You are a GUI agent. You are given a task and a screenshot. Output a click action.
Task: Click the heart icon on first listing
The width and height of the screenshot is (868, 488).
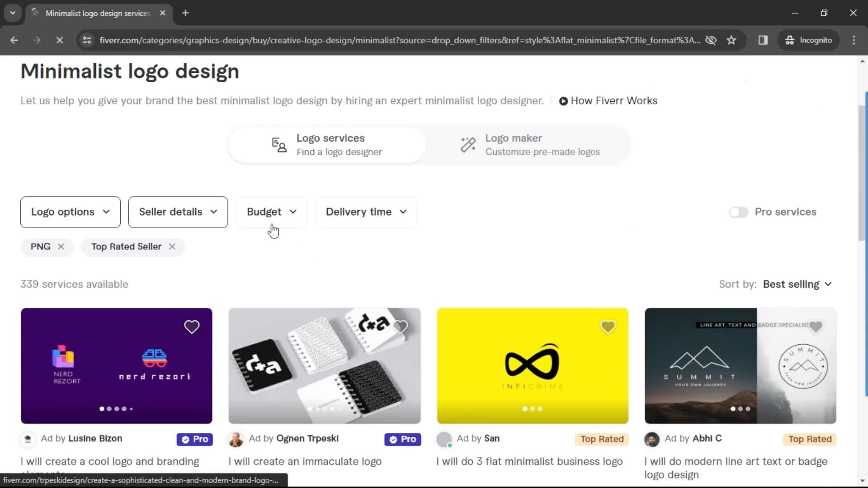tap(192, 327)
